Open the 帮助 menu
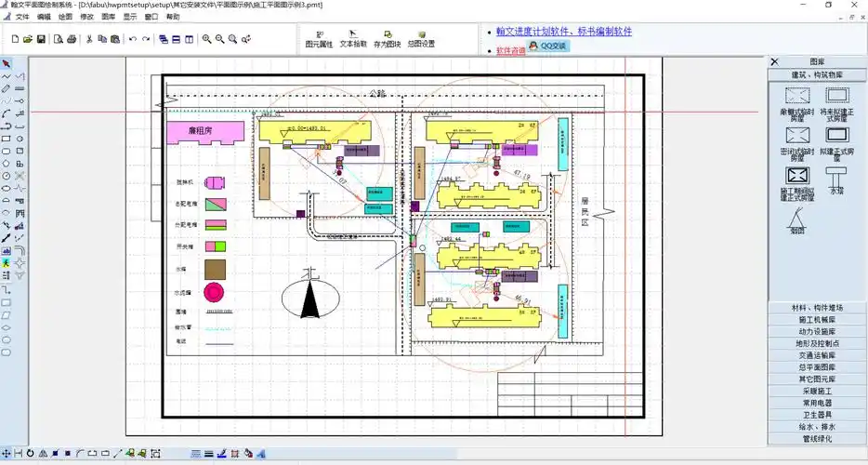Image resolution: width=868 pixels, height=465 pixels. point(173,17)
